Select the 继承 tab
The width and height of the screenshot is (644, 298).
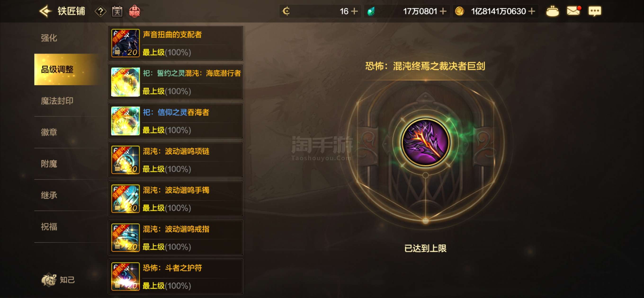coord(49,195)
